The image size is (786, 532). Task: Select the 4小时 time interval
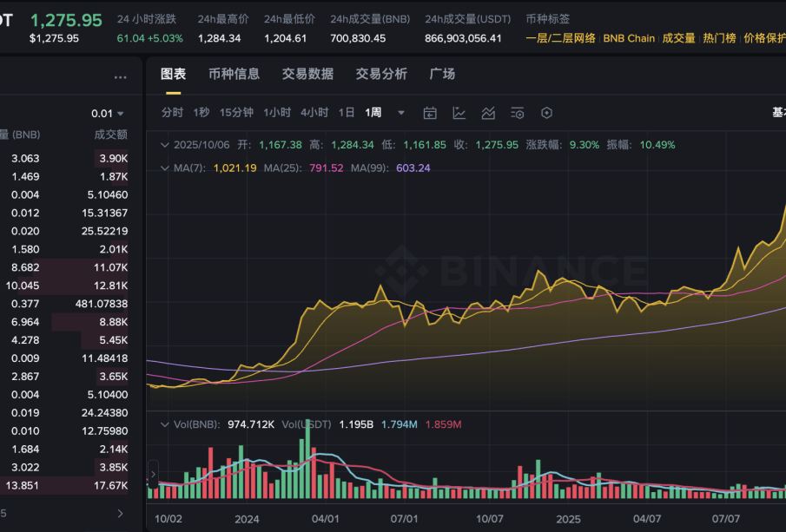tap(314, 113)
